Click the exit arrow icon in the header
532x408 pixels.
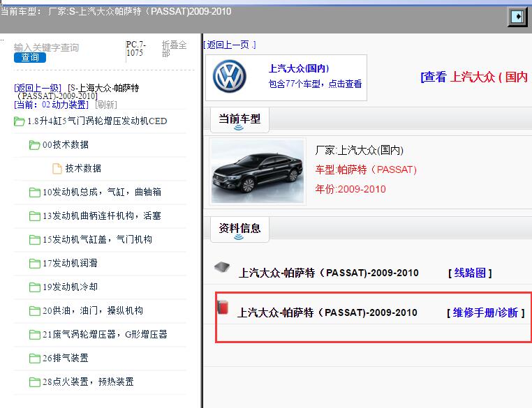pyautogui.click(x=517, y=16)
